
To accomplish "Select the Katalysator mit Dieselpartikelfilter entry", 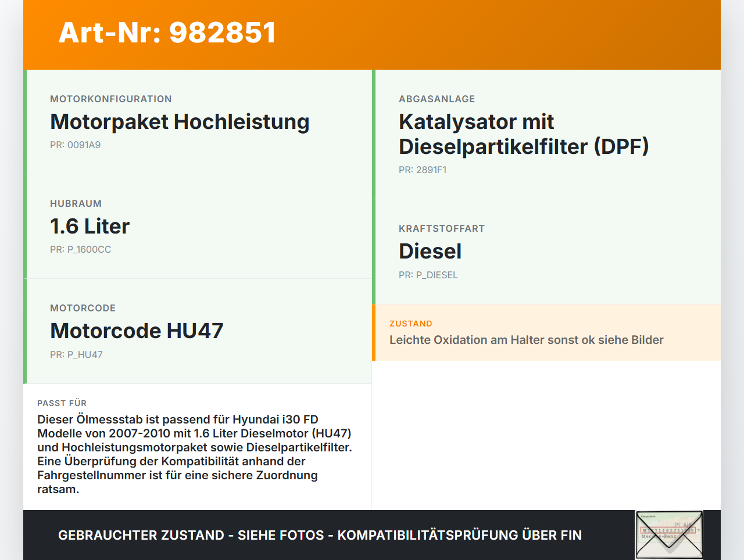I will 524,134.
